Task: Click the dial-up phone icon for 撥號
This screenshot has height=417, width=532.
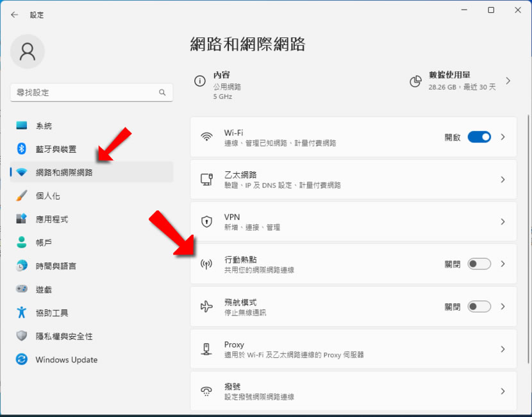Action: coord(206,391)
